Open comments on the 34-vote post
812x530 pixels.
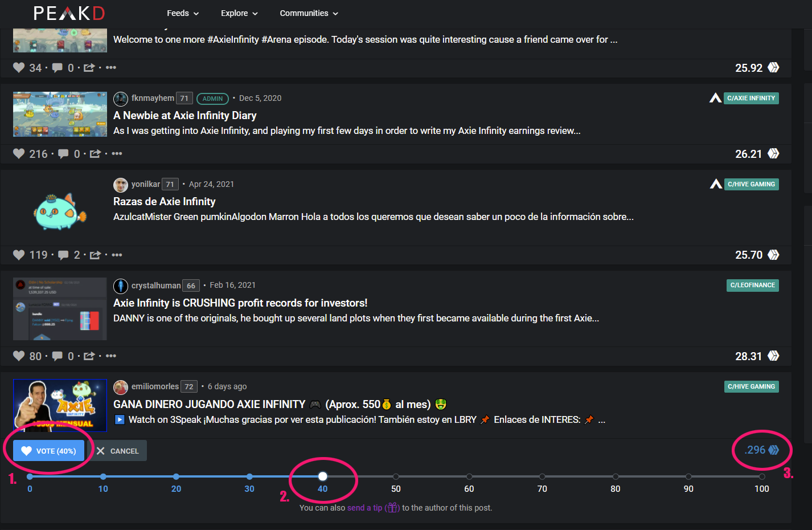point(58,68)
